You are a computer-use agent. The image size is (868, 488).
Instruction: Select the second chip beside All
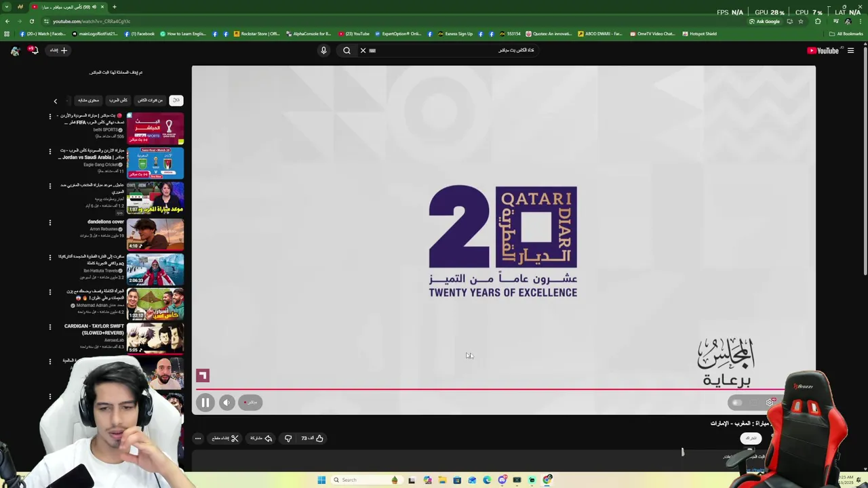click(150, 100)
